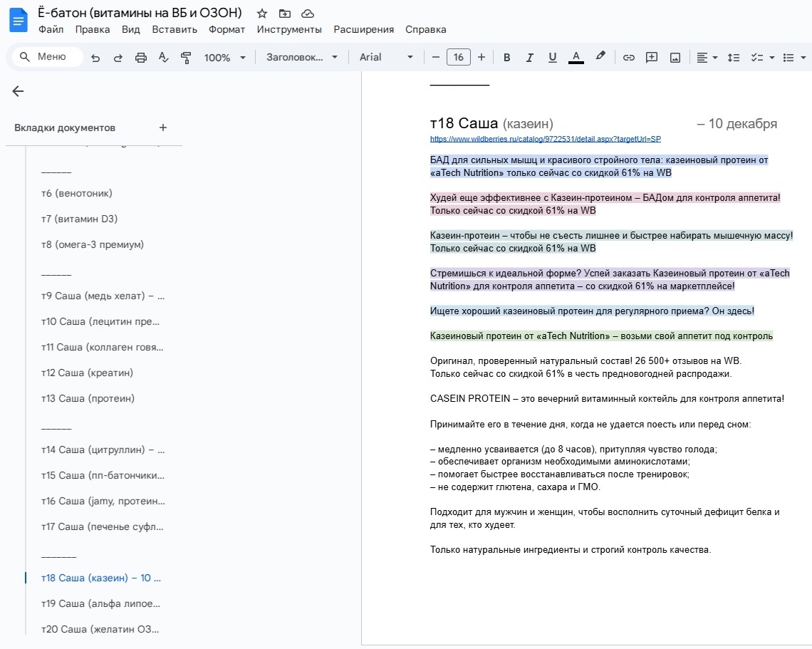Activate the paint format roller icon
Viewport: 812px width, 649px height.
(x=186, y=58)
